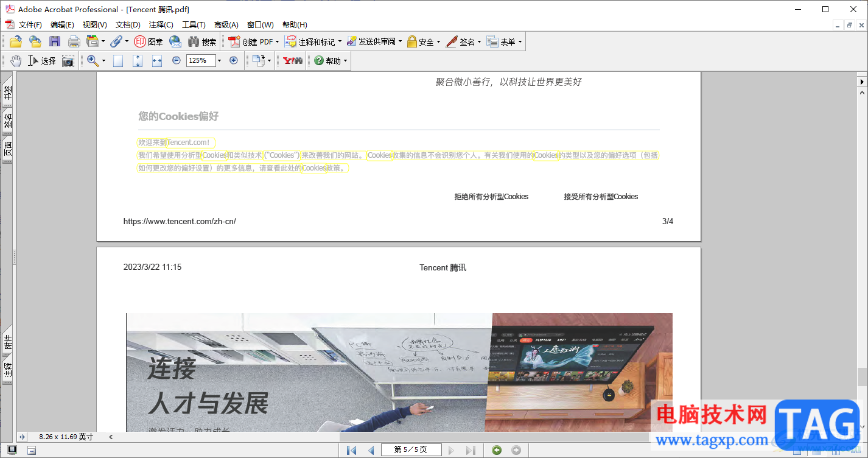The width and height of the screenshot is (868, 458).
Task: Click the page number field 第5/5页
Action: 411,450
